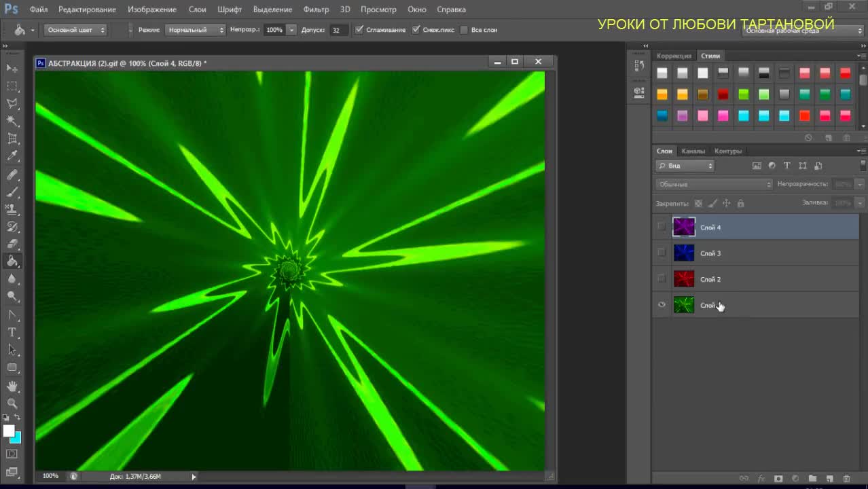Viewport: 868px width, 489px height.
Task: Toggle Quick Mask mode icon
Action: [12, 454]
